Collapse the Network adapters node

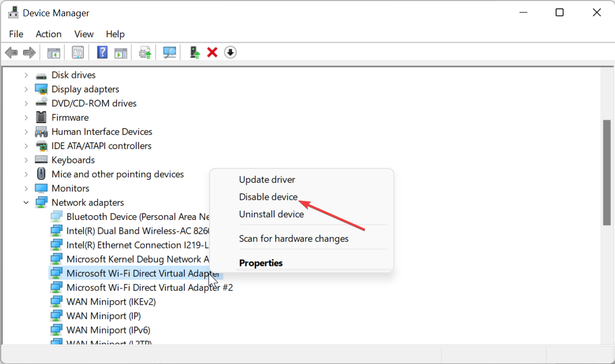26,202
